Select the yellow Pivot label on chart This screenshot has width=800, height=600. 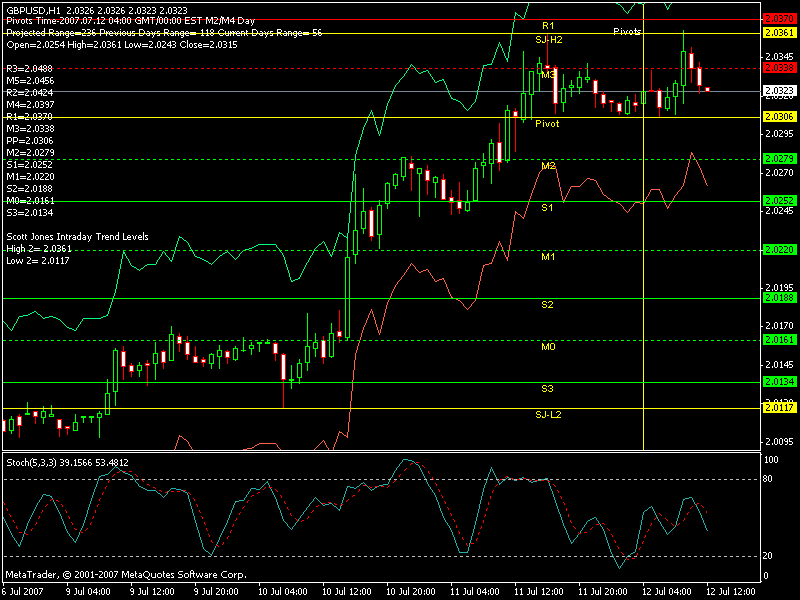[x=547, y=124]
